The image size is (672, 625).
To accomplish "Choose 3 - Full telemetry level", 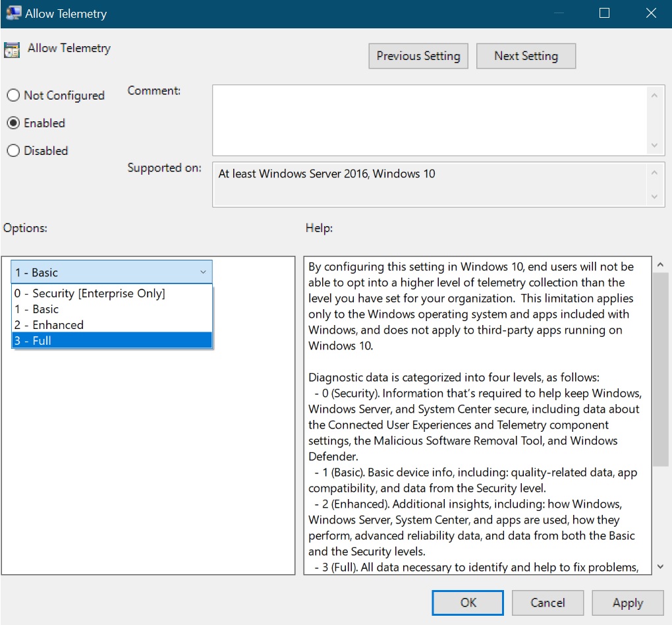I will click(x=112, y=341).
